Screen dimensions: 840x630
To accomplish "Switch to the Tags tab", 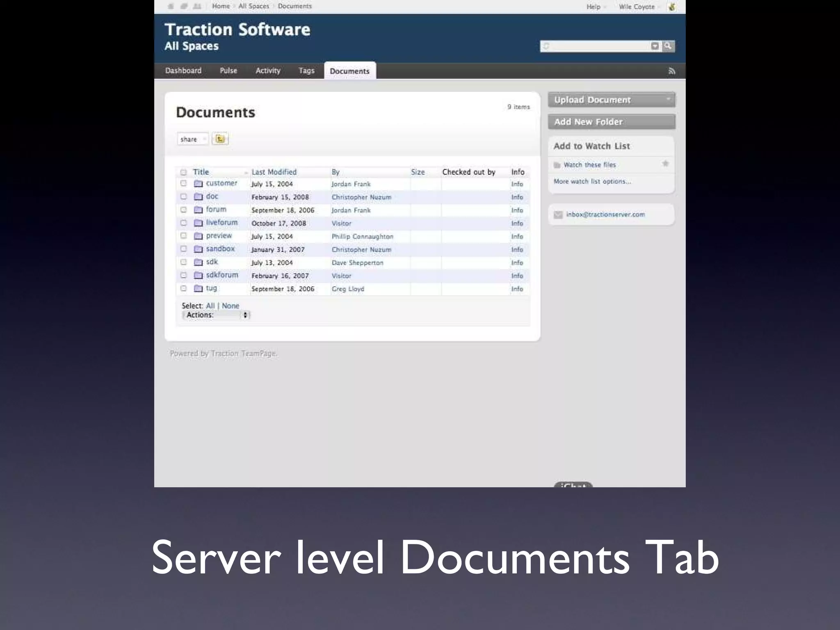I will point(306,71).
